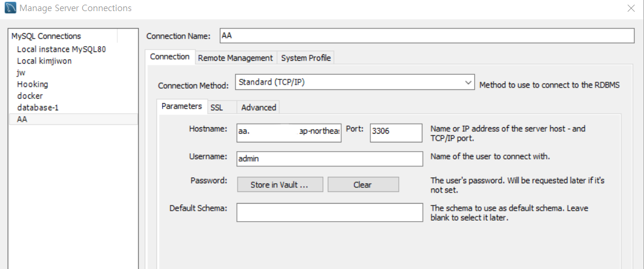Screen dimensions: 644x269
Task: Click the Connection Name label
Action: [x=178, y=36]
